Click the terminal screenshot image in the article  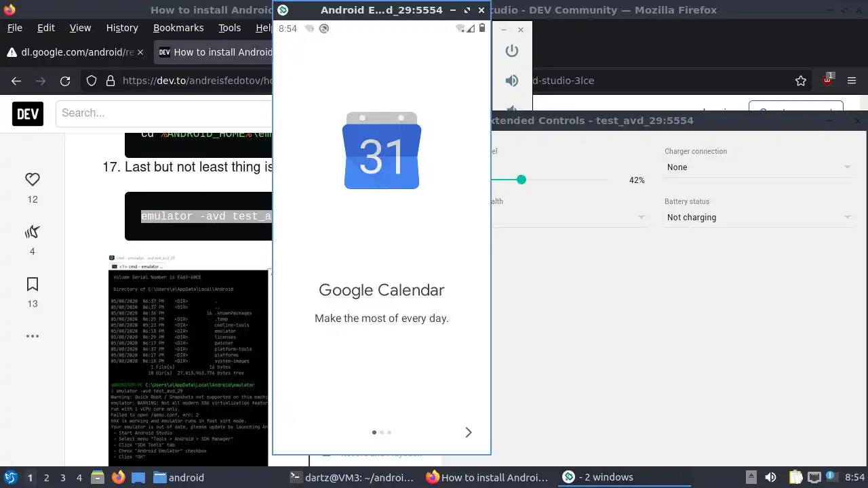190,361
